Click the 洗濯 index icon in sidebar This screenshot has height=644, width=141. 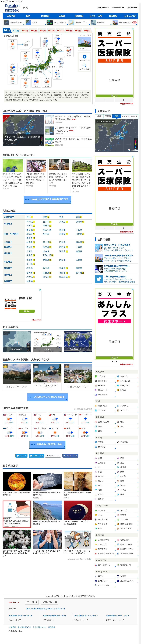tap(96, 458)
